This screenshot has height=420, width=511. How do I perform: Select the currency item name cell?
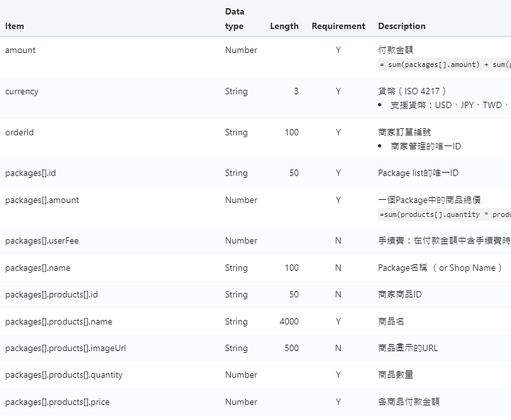click(x=22, y=91)
